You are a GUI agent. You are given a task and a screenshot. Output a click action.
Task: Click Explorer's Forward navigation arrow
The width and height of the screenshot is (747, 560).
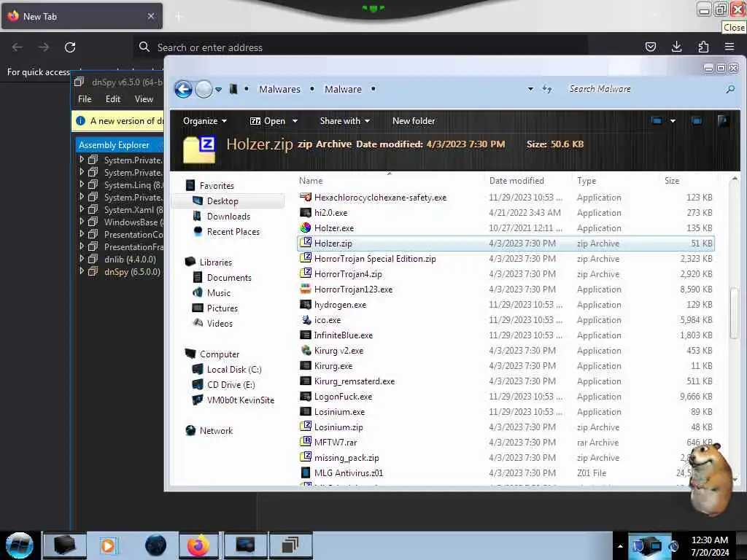204,89
